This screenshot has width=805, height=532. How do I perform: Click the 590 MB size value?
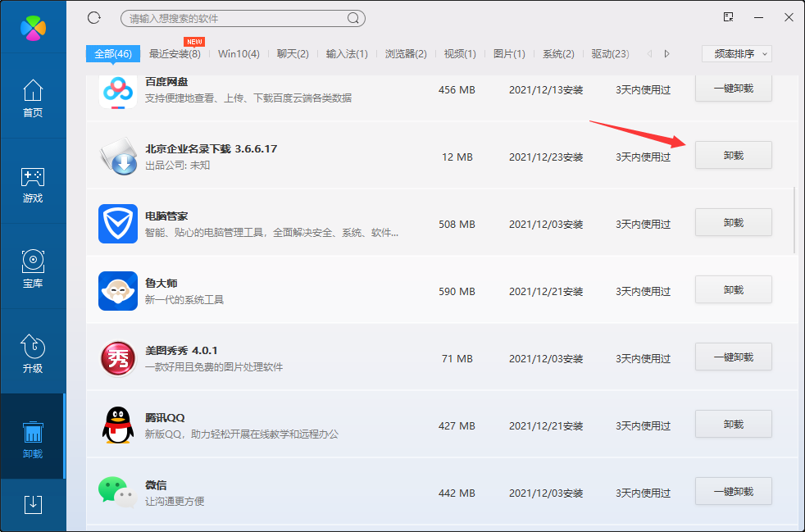pos(457,292)
